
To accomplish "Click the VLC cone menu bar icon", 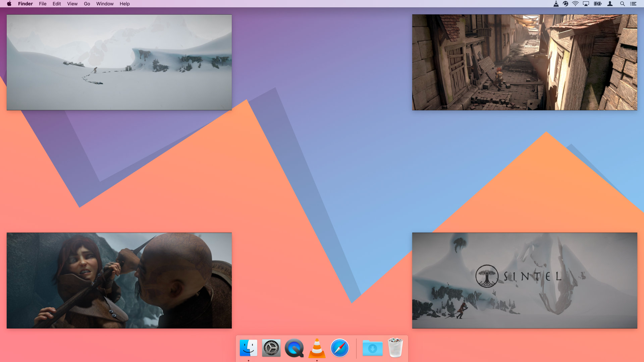I will point(556,4).
